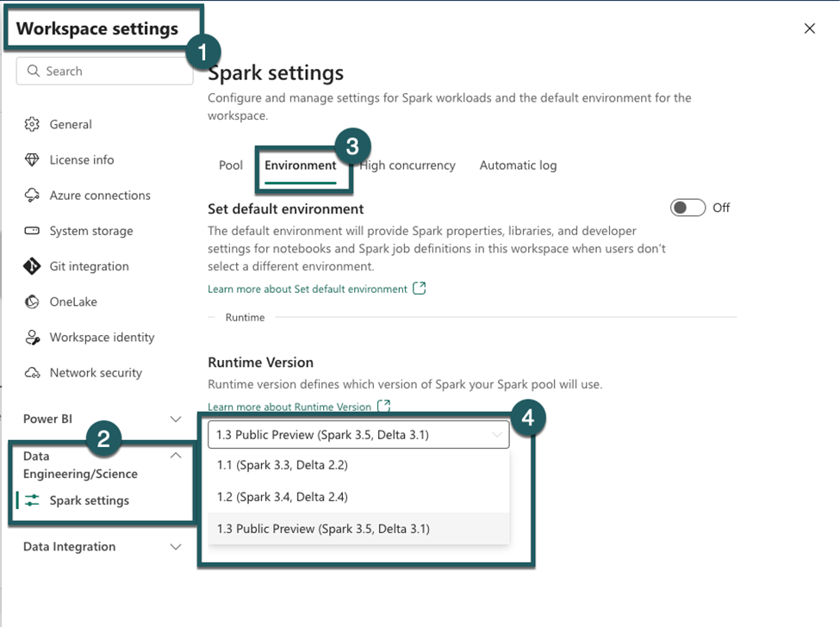Click external link icon after Set default environment
840x627 pixels.
pyautogui.click(x=420, y=289)
